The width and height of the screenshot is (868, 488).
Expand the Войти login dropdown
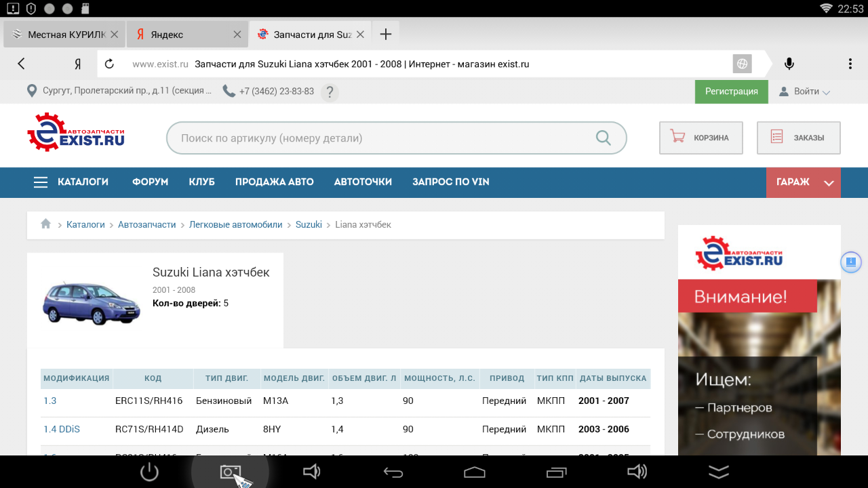click(x=805, y=91)
